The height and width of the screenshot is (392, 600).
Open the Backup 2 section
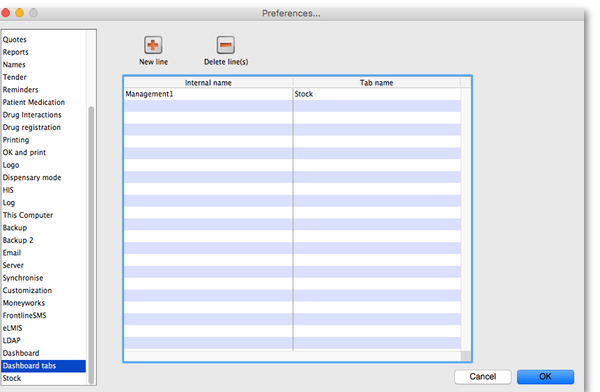pyautogui.click(x=18, y=240)
